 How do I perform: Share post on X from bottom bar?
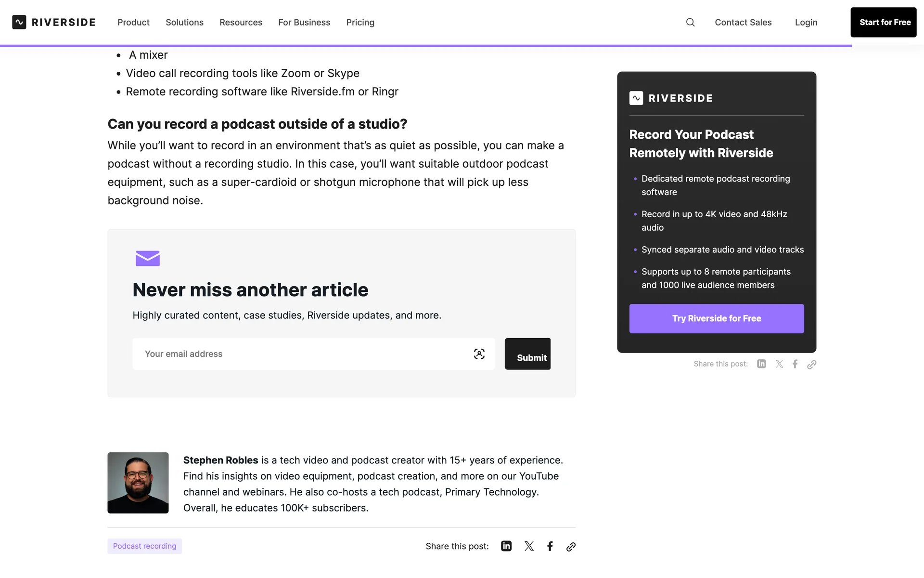coord(529,546)
